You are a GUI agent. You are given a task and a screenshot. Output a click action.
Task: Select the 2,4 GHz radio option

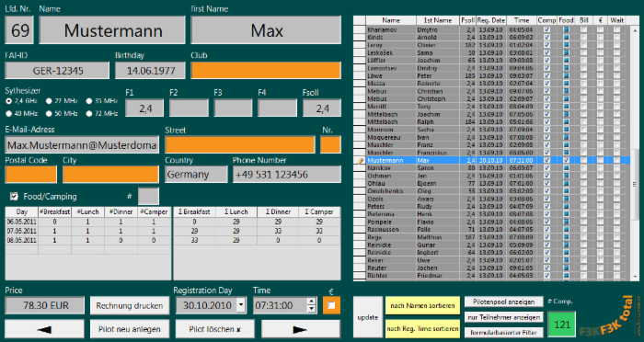8,101
